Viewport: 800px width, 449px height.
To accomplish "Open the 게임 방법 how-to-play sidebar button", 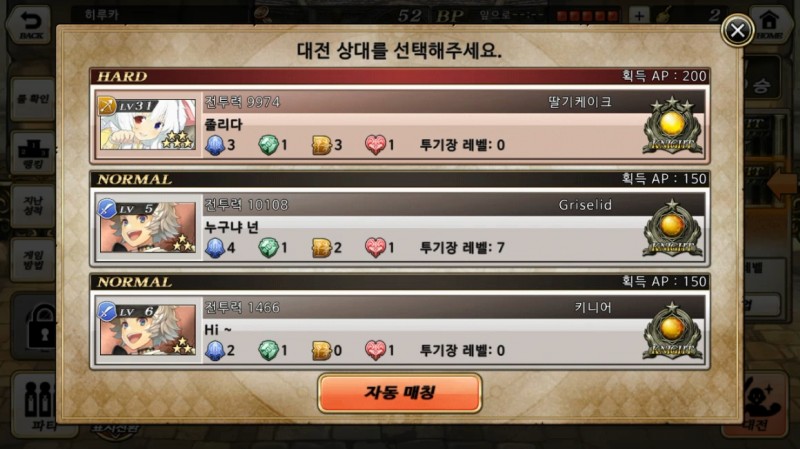I will point(33,260).
